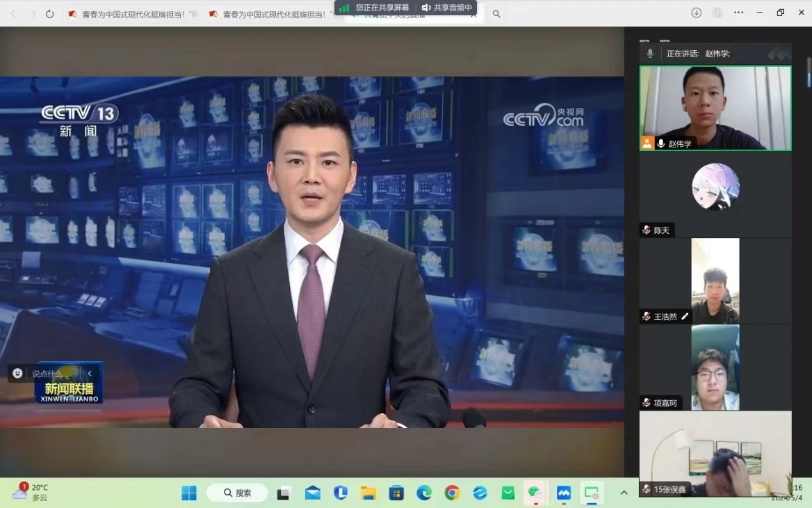The image size is (812, 508).
Task: Open the browser three-dot more menu
Action: pyautogui.click(x=739, y=13)
